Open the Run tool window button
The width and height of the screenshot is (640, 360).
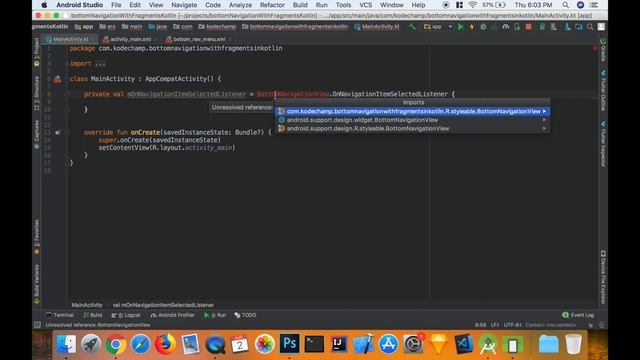(215, 315)
